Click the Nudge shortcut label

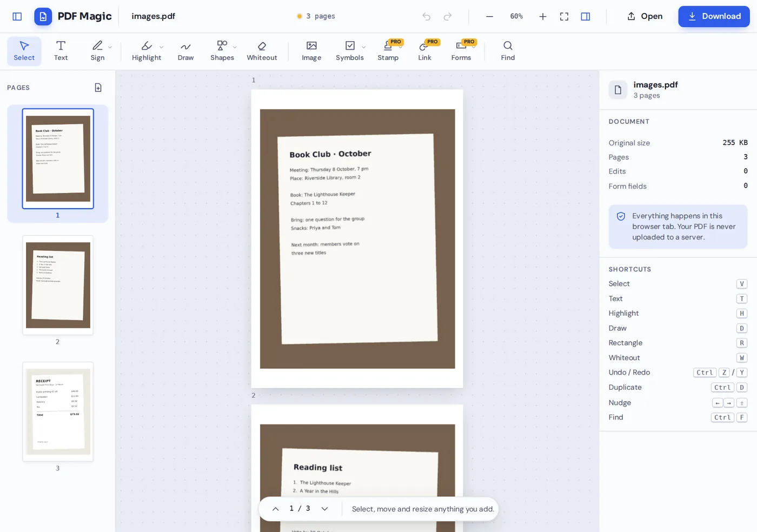[x=620, y=403]
